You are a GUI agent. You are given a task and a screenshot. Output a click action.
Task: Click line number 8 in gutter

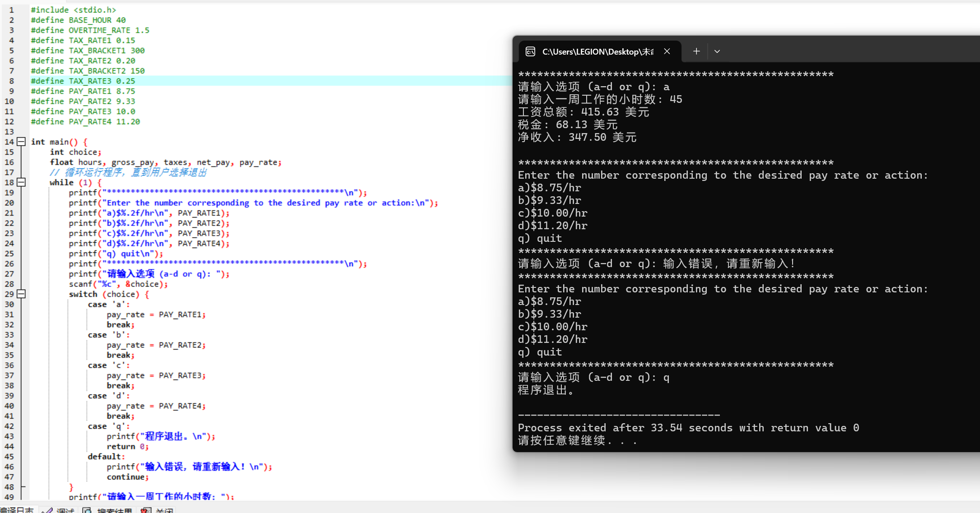pos(11,81)
